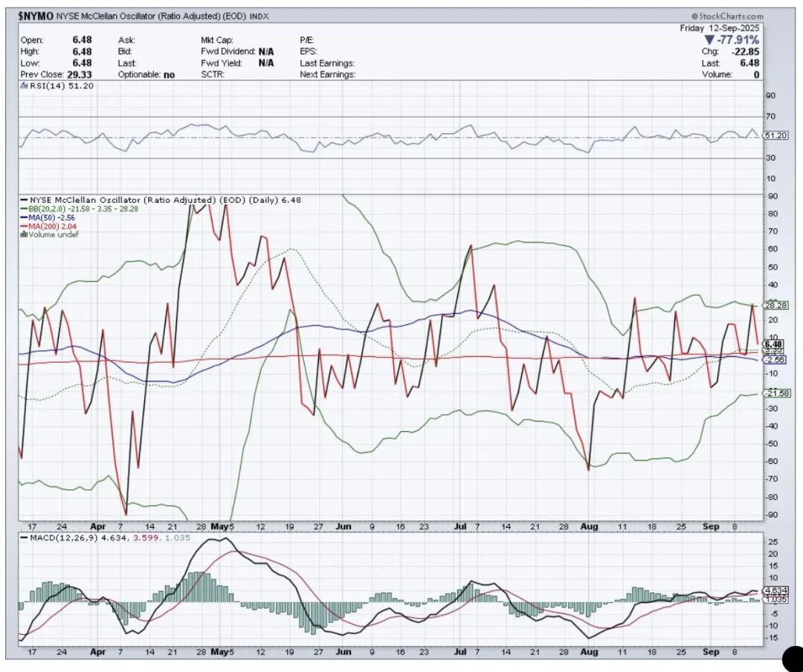Click the 'MA(200) 2.04' legend entry
The image size is (803, 672).
(48, 226)
